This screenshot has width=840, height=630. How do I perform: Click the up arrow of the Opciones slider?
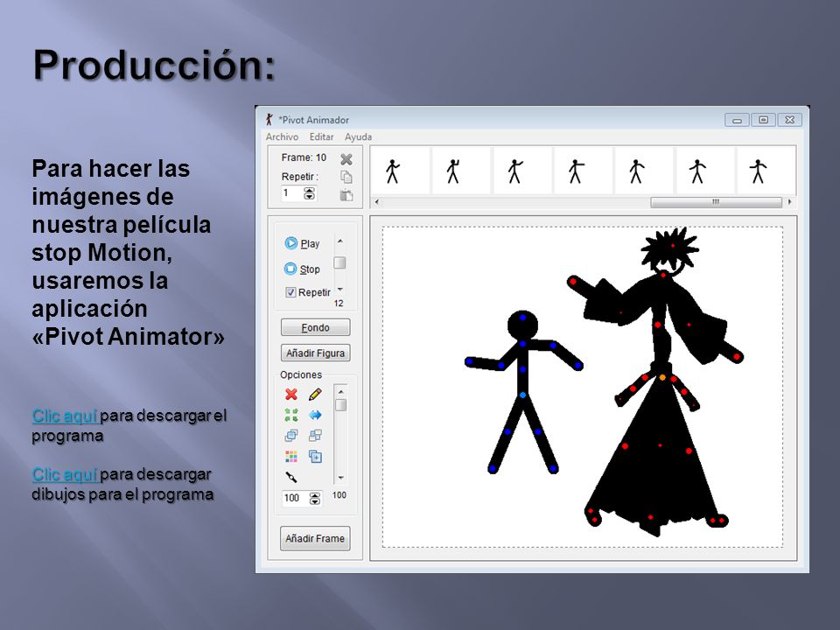click(x=340, y=392)
